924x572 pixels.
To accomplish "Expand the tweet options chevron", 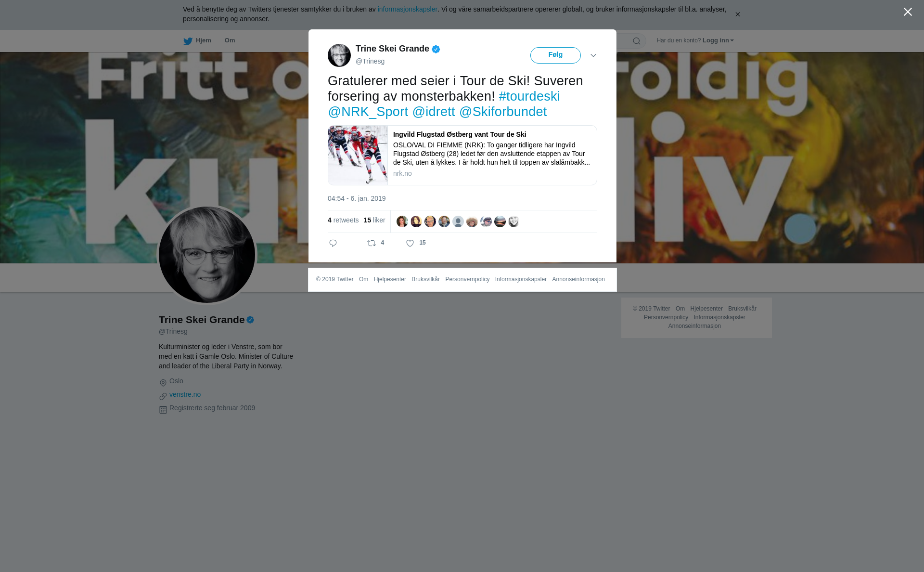I will [593, 55].
